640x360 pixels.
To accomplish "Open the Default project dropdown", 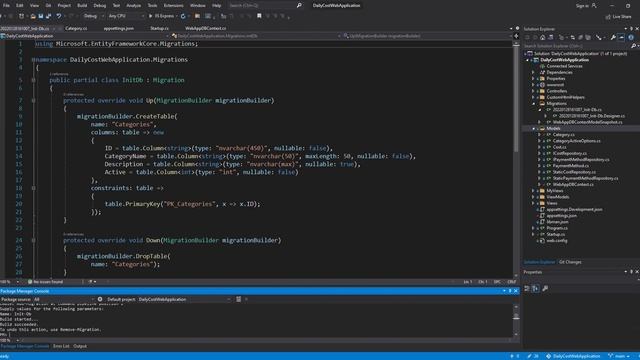I will (x=184, y=299).
